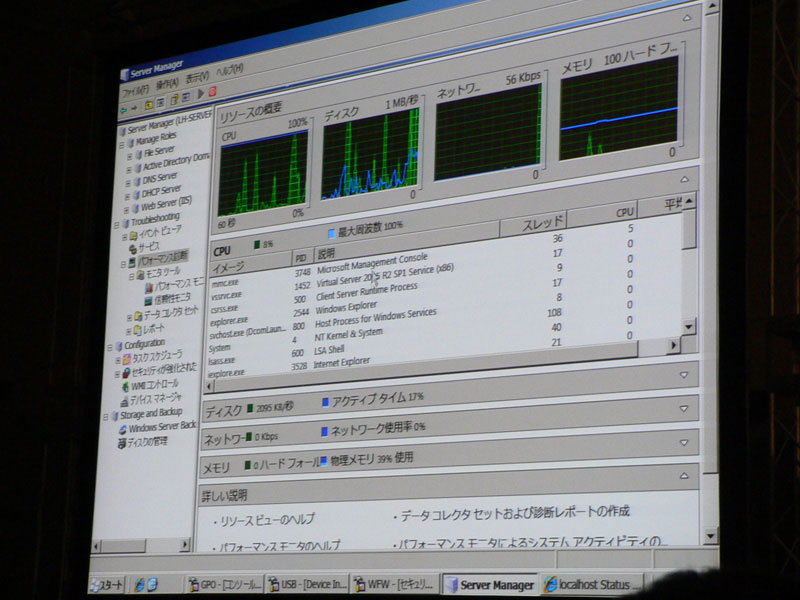Open サービス gear icon in tree
Screen dimensions: 800x600
[133, 248]
